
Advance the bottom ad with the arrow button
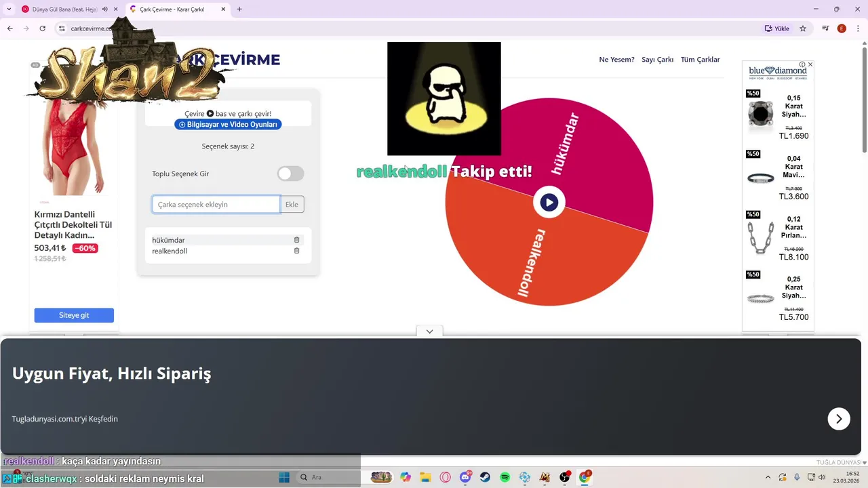point(839,419)
